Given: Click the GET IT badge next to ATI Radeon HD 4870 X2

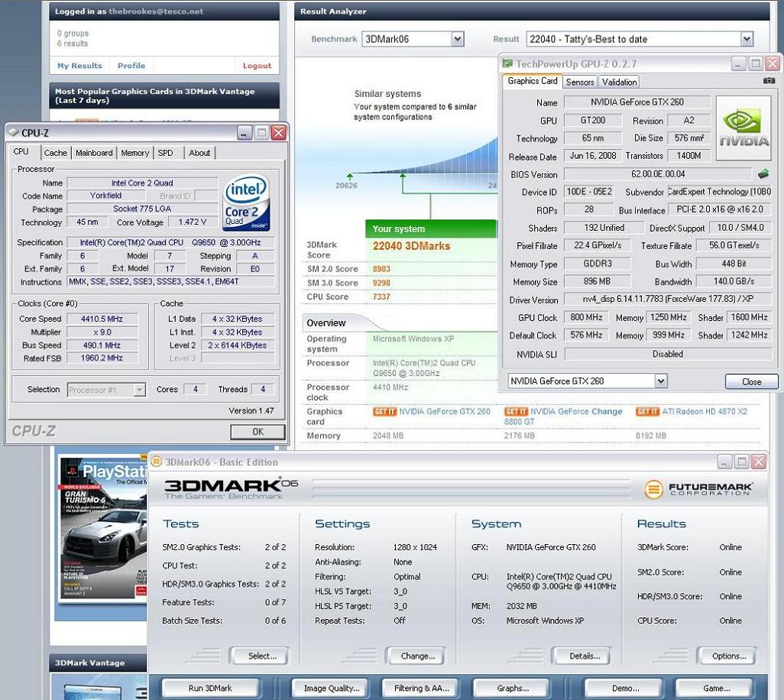Looking at the screenshot, I should pyautogui.click(x=647, y=411).
